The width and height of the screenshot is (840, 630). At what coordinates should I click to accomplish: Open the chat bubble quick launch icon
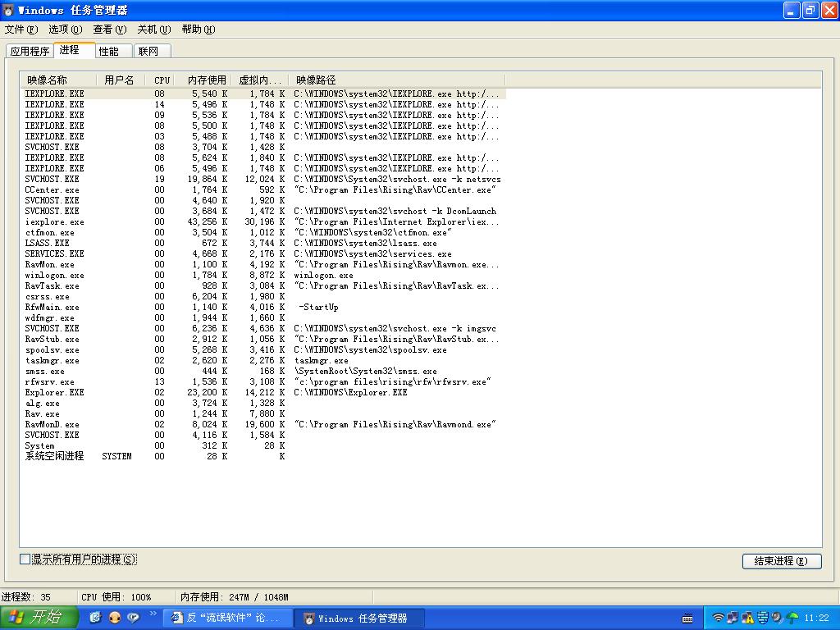point(133,618)
